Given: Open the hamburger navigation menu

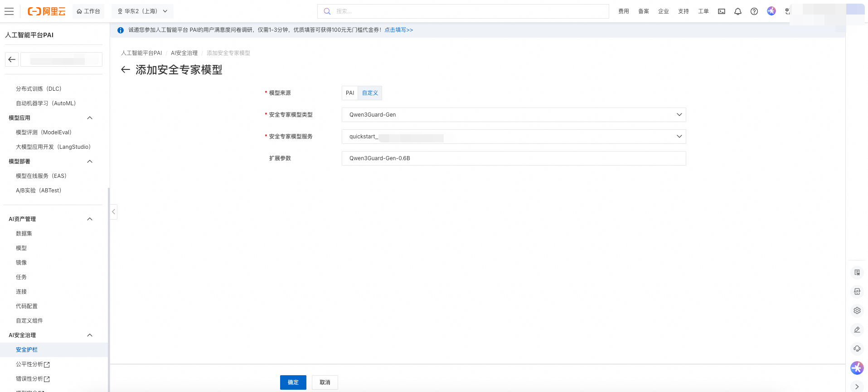Looking at the screenshot, I should coord(9,11).
